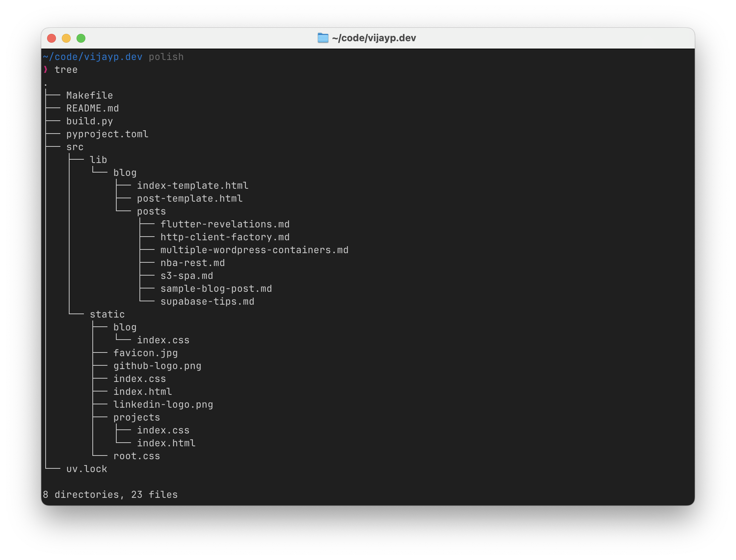Click the 8 directories, 23 files summary
Screen dimensions: 736x560
(x=110, y=495)
